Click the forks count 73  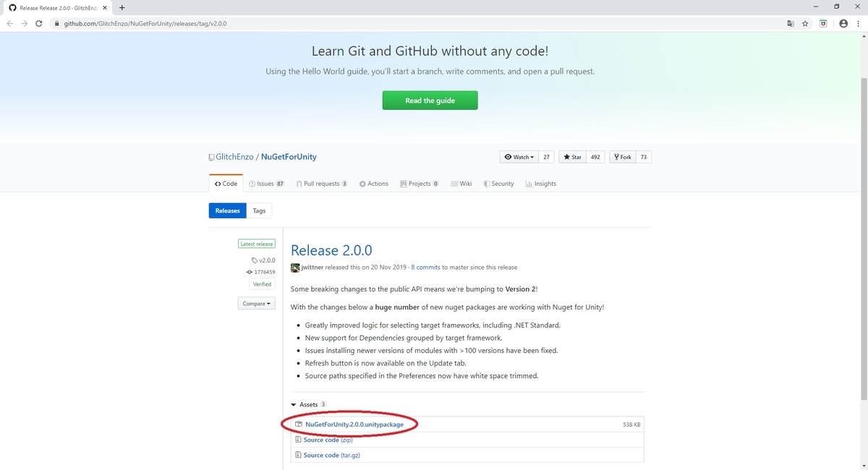(644, 157)
